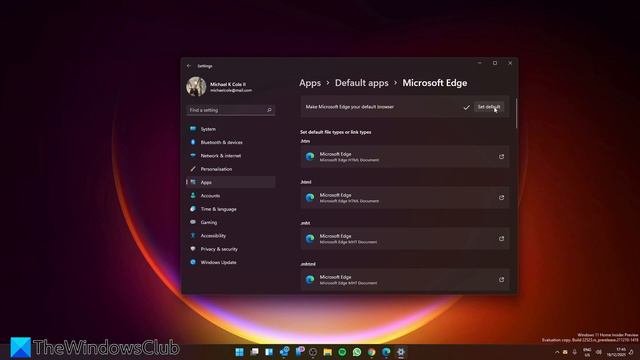Open the external link icon for .htm
The image size is (640, 360).
pos(501,157)
